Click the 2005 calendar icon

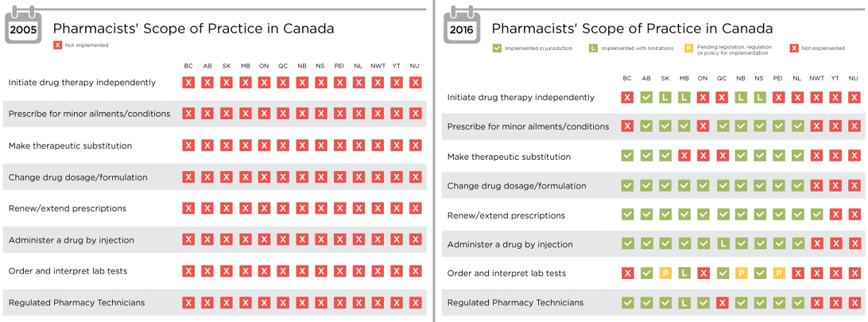[24, 27]
